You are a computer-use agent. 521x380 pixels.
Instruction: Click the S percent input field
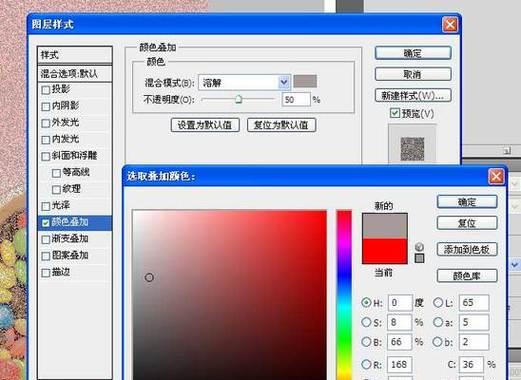(399, 322)
